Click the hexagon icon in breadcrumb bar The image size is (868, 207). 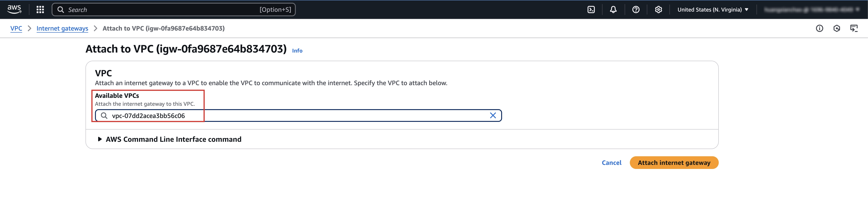point(837,28)
